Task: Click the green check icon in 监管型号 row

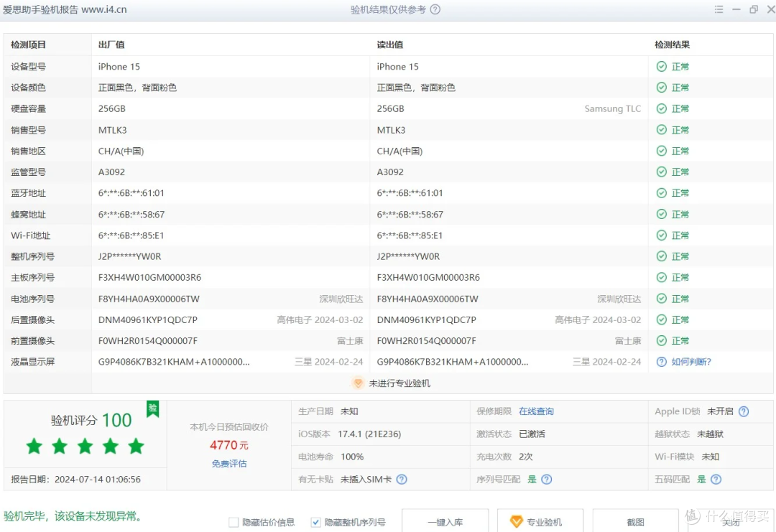Action: 661,172
